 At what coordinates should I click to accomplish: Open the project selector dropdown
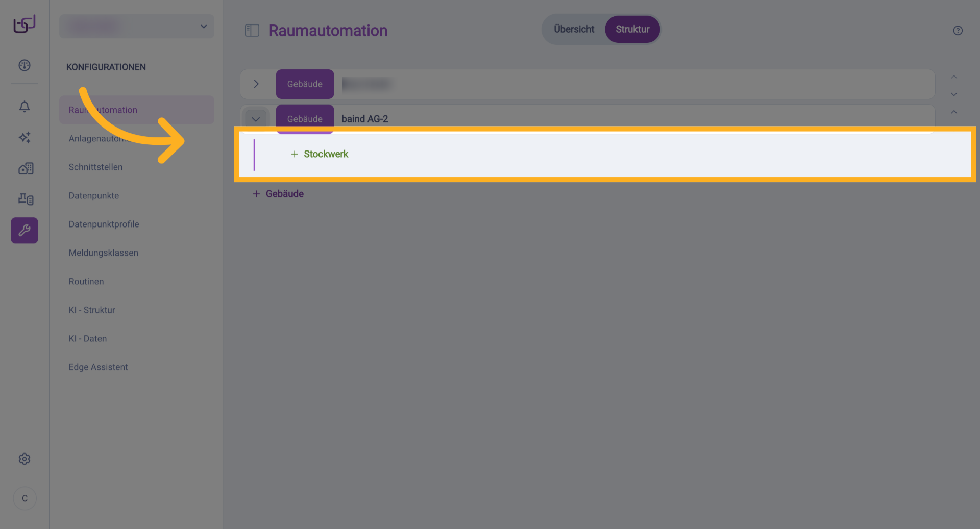click(137, 27)
